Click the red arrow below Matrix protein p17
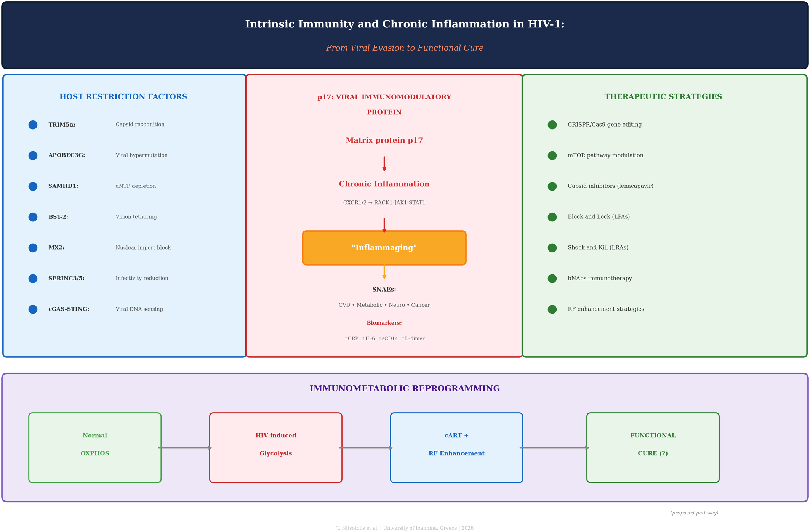 pyautogui.click(x=384, y=164)
